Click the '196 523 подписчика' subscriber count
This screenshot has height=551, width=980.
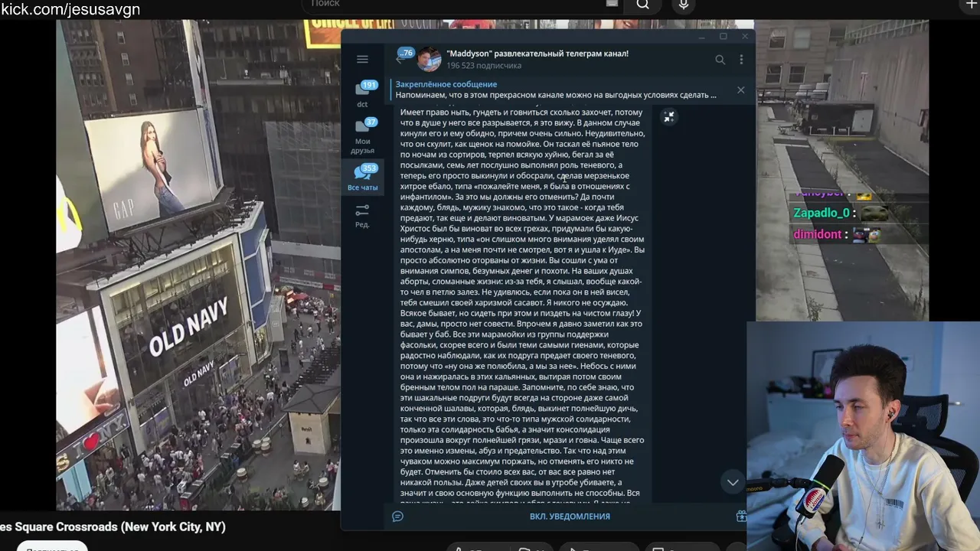(484, 67)
